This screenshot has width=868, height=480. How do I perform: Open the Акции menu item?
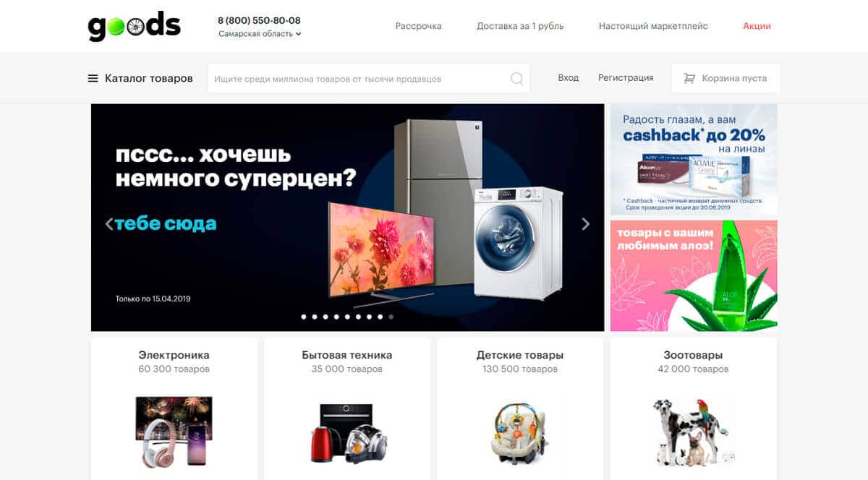[757, 26]
